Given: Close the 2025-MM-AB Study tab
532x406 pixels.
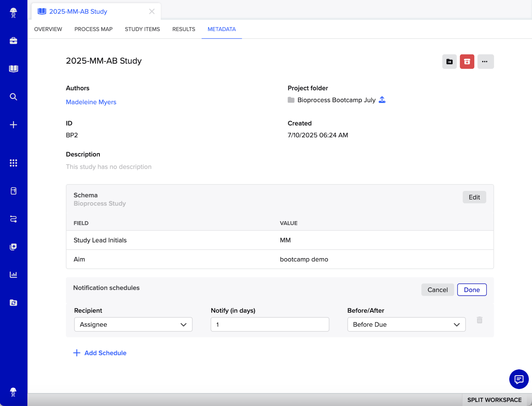Looking at the screenshot, I should [152, 12].
